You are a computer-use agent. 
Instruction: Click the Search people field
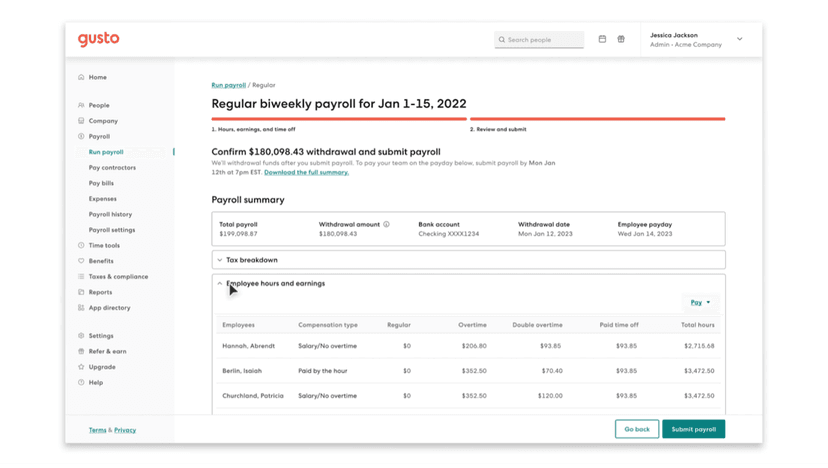coord(540,40)
